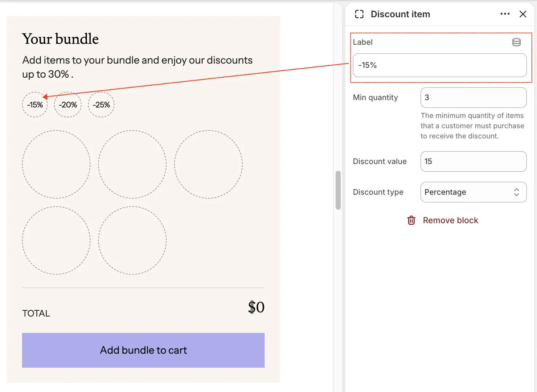Close the Discount item panel
Image resolution: width=537 pixels, height=392 pixels.
point(522,14)
